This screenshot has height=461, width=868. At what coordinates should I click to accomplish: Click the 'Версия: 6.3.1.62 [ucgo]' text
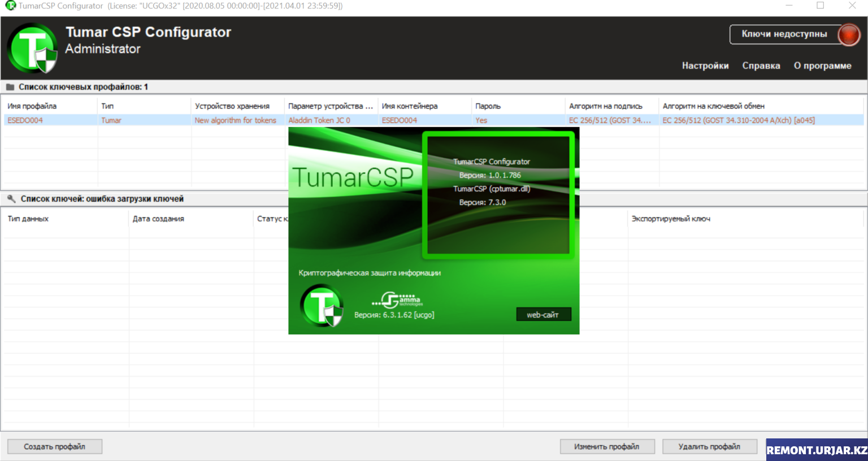click(394, 315)
